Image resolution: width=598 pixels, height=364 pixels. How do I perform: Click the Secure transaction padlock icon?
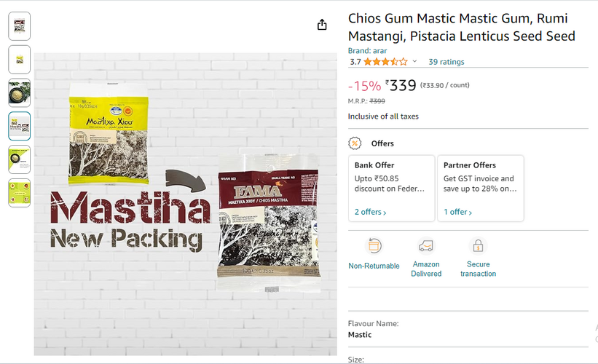click(478, 246)
